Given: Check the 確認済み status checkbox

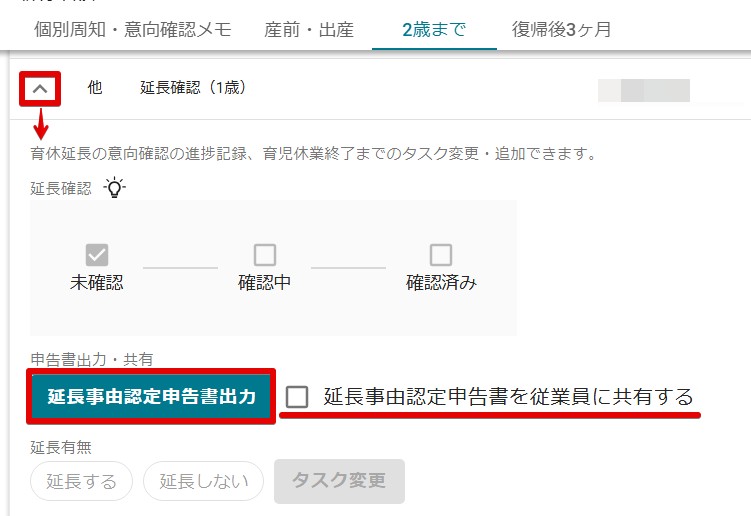Looking at the screenshot, I should tap(441, 254).
